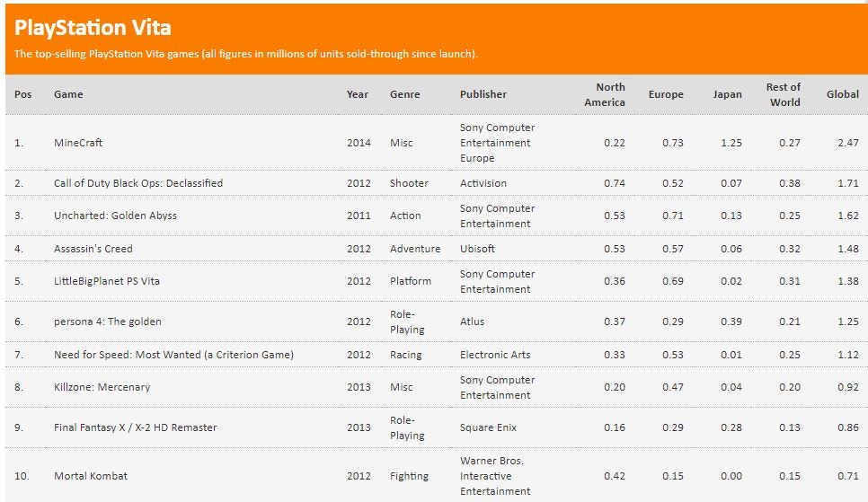Click the Europe column header

click(x=666, y=94)
